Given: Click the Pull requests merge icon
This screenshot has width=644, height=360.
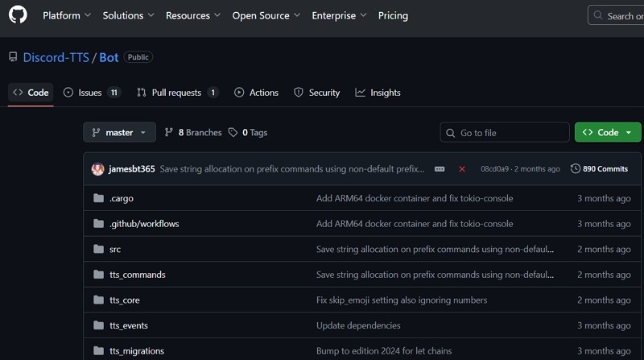Looking at the screenshot, I should [x=142, y=93].
